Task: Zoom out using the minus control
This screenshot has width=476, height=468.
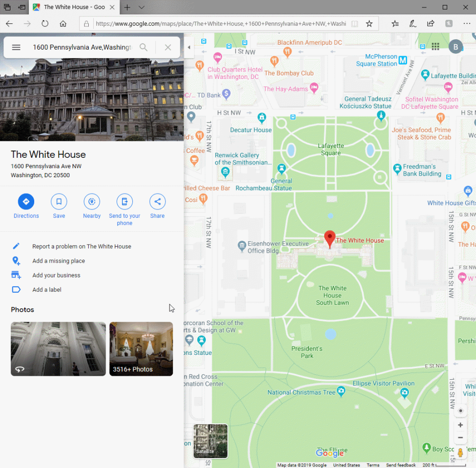Action: click(460, 438)
